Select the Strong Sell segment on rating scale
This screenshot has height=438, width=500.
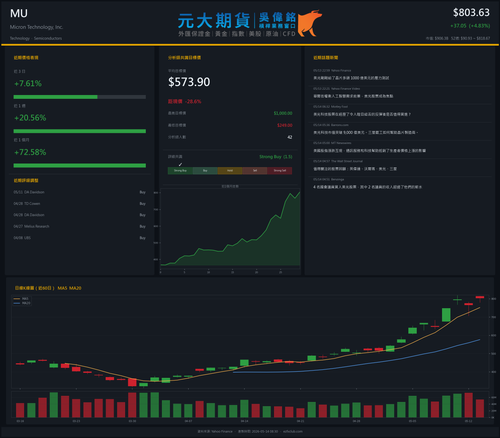pyautogui.click(x=280, y=171)
